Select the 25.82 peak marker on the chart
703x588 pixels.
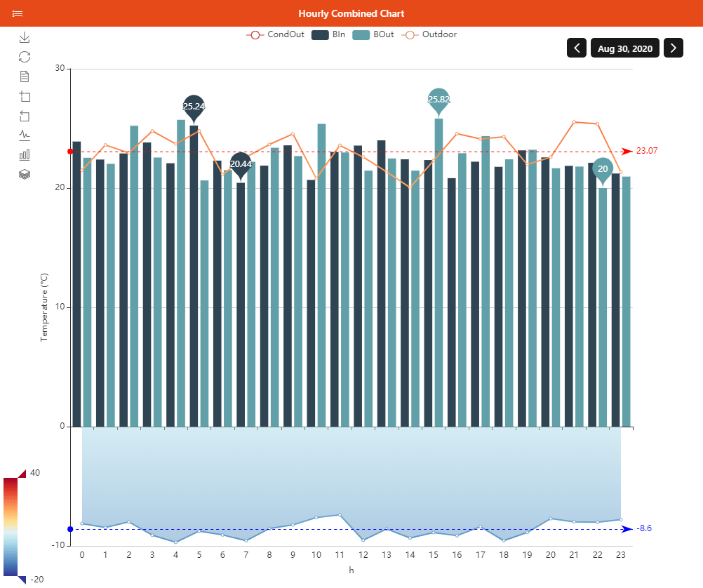tap(439, 100)
